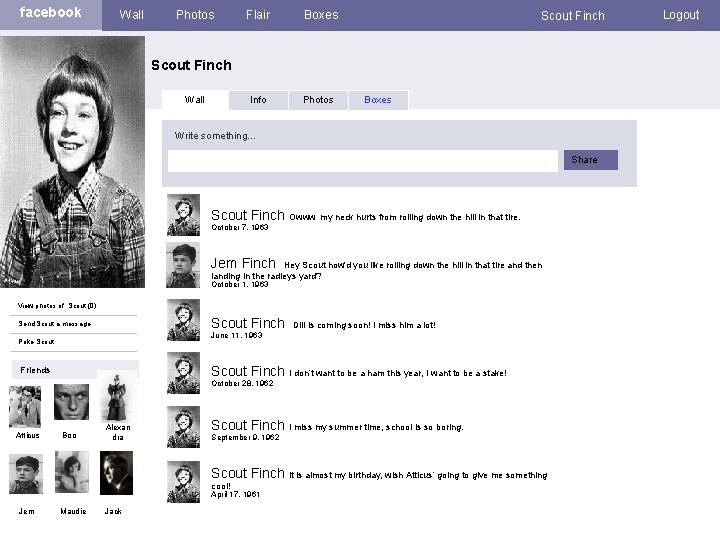The height and width of the screenshot is (540, 720).
Task: Click the Jack name label
Action: [113, 511]
